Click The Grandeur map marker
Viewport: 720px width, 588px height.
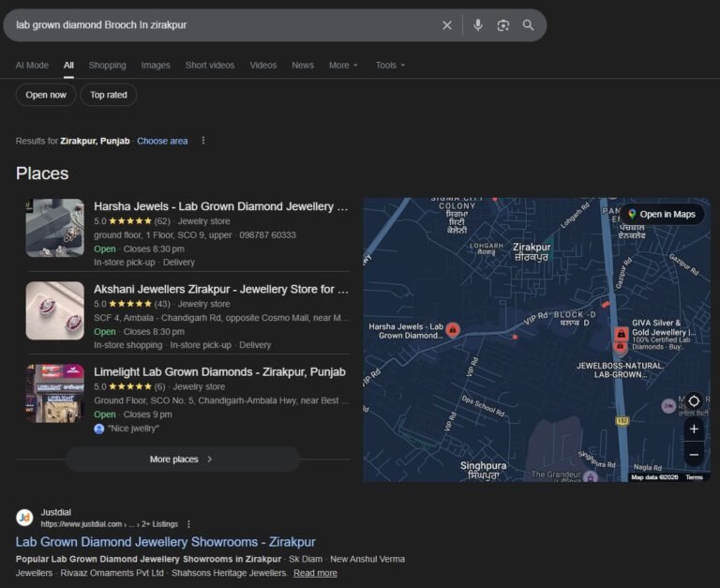(x=590, y=477)
